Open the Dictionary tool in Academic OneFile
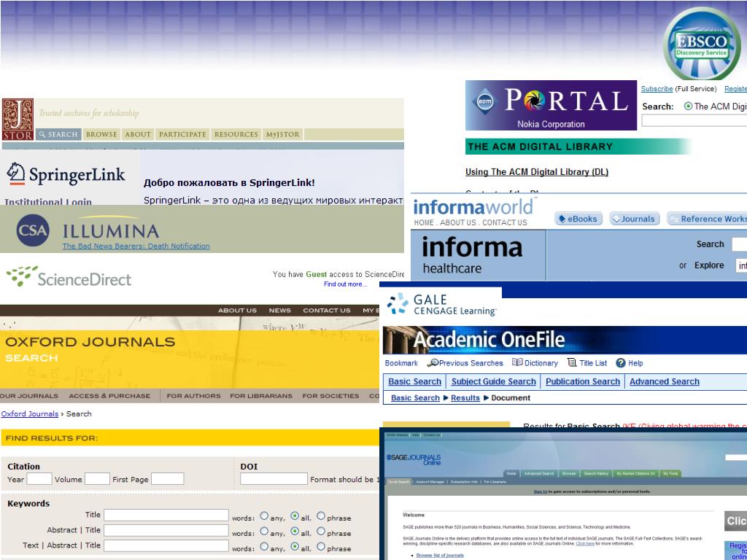Viewport: 747px width, 560px height. tap(535, 363)
